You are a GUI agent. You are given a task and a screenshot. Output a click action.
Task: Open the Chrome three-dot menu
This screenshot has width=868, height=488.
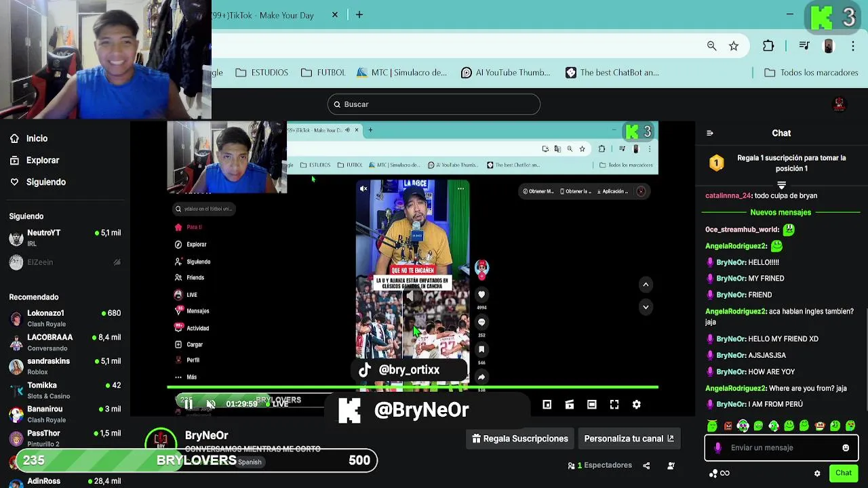[853, 45]
